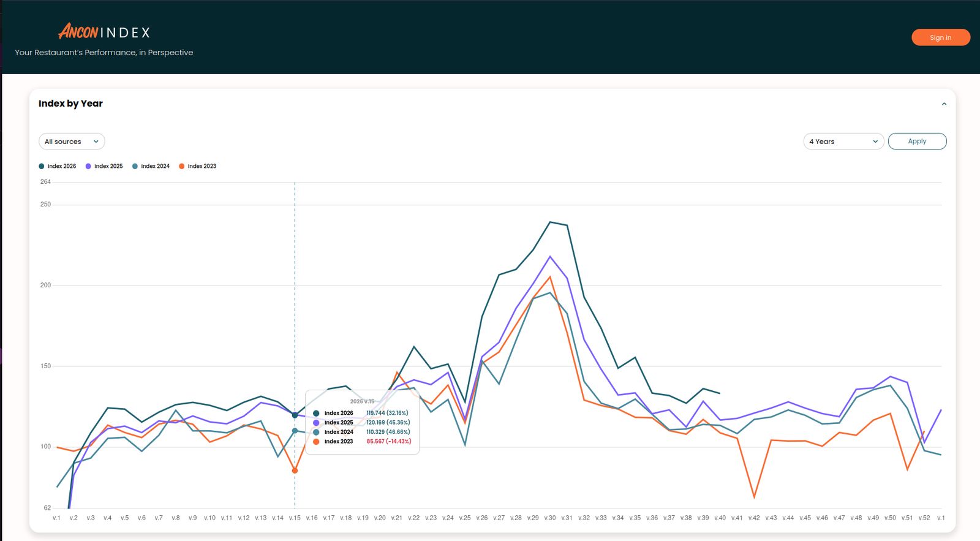Click the v.52 week label on axis
This screenshot has width=980, height=541.
[x=924, y=518]
